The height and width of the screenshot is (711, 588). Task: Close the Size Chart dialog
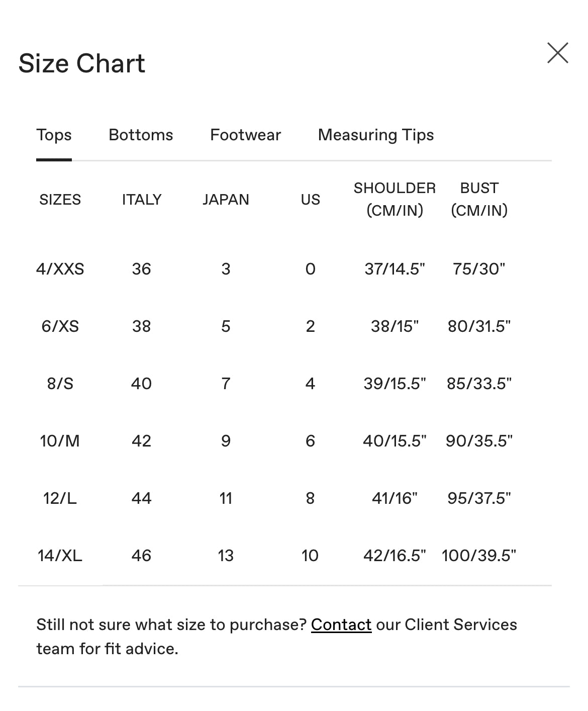[x=557, y=53]
